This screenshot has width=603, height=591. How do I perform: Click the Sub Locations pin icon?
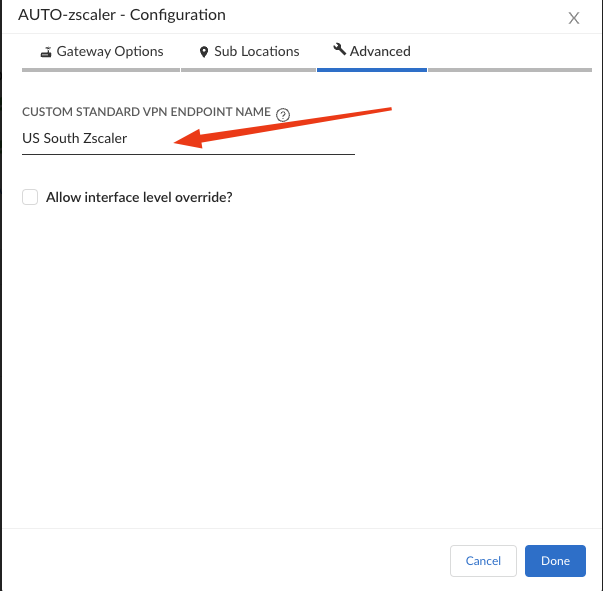tap(204, 52)
